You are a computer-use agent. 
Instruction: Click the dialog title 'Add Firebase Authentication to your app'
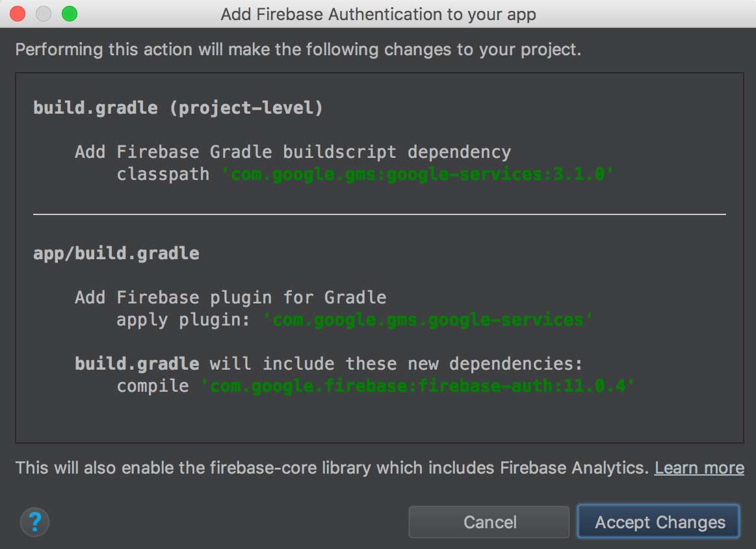click(378, 14)
